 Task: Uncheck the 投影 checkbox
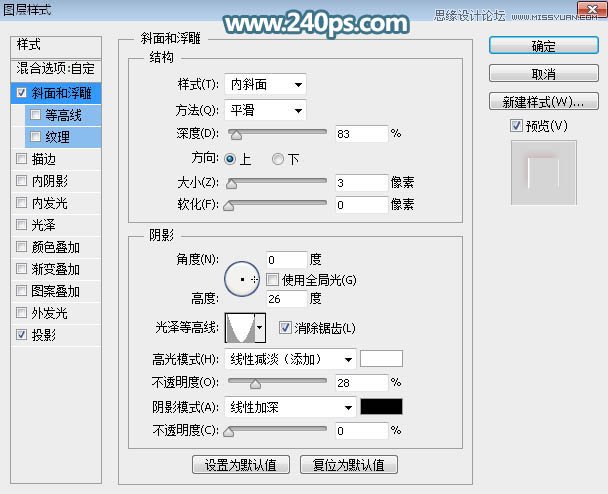coord(21,334)
